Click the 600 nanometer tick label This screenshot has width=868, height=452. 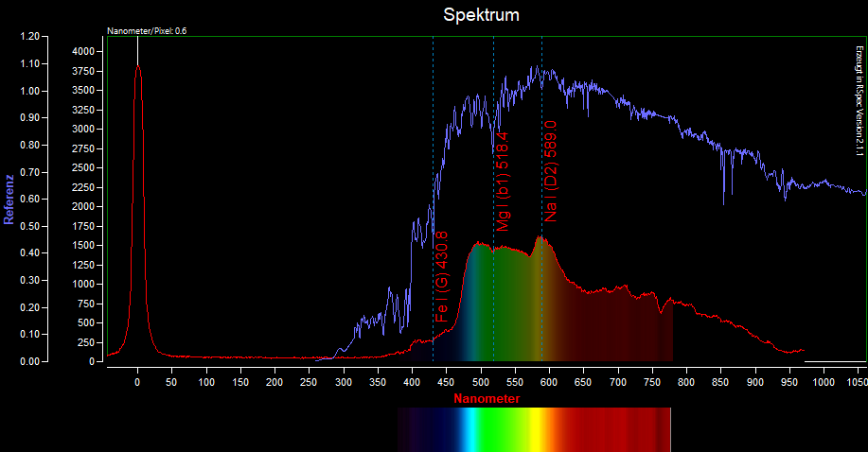coord(549,382)
